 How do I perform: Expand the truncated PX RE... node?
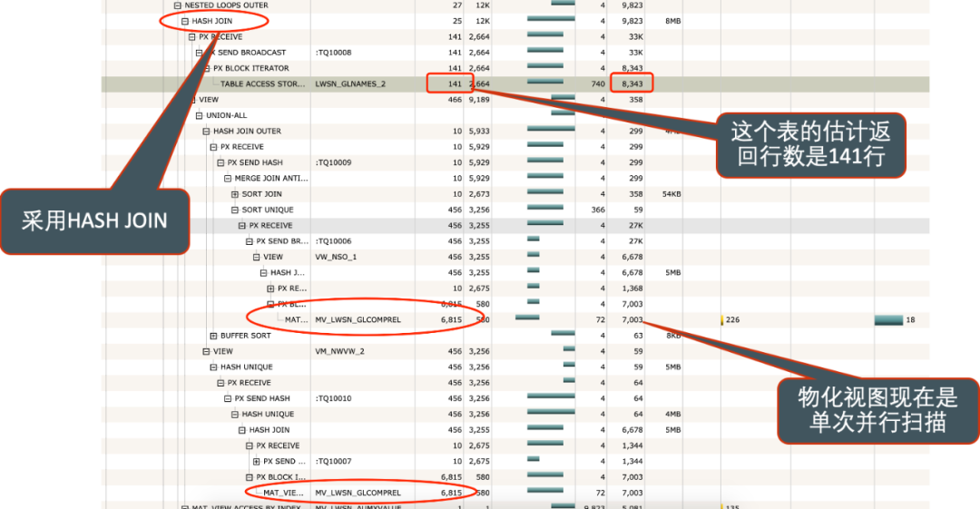270,289
